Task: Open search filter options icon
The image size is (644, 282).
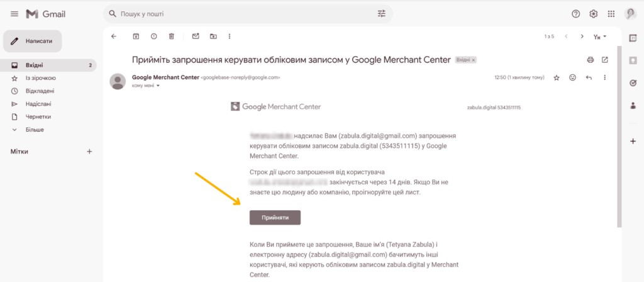Action: pos(382,14)
